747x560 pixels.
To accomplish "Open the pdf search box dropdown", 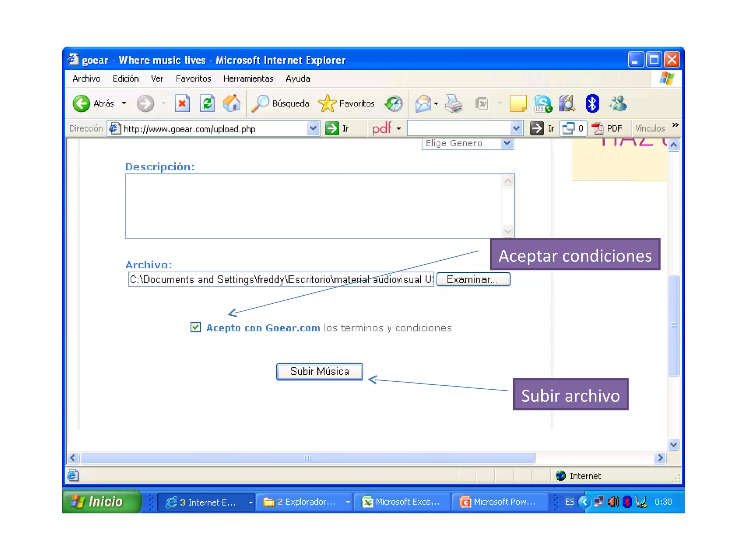I will (x=516, y=128).
